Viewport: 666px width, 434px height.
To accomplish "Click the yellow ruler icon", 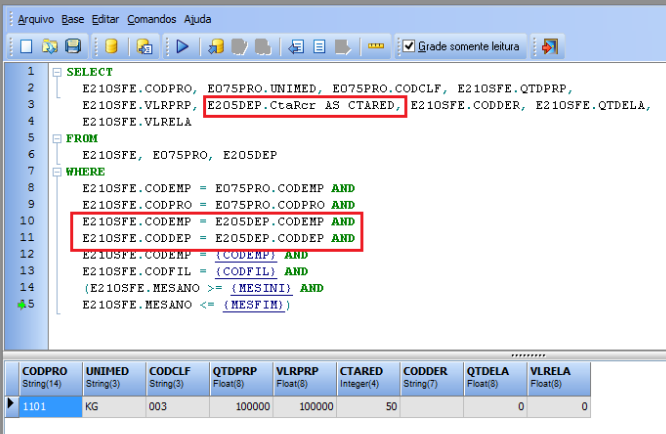I will tap(376, 46).
